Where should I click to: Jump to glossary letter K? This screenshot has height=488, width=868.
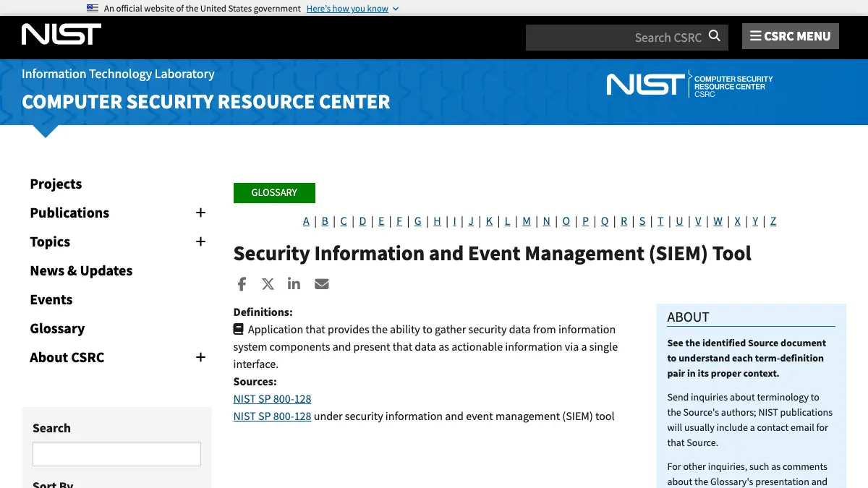pos(489,221)
